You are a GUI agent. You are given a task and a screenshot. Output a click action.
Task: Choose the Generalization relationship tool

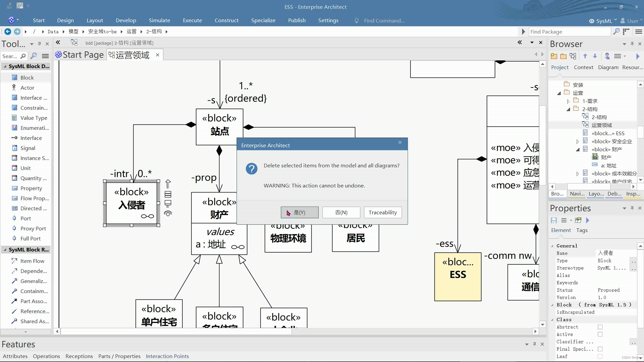[33, 281]
